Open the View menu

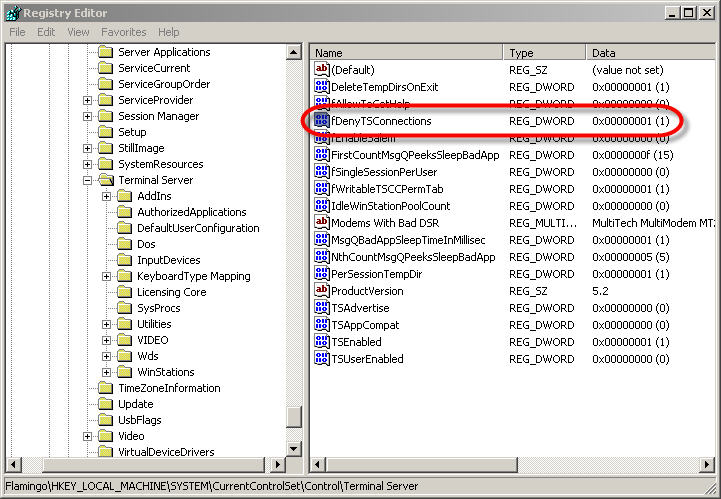78,32
